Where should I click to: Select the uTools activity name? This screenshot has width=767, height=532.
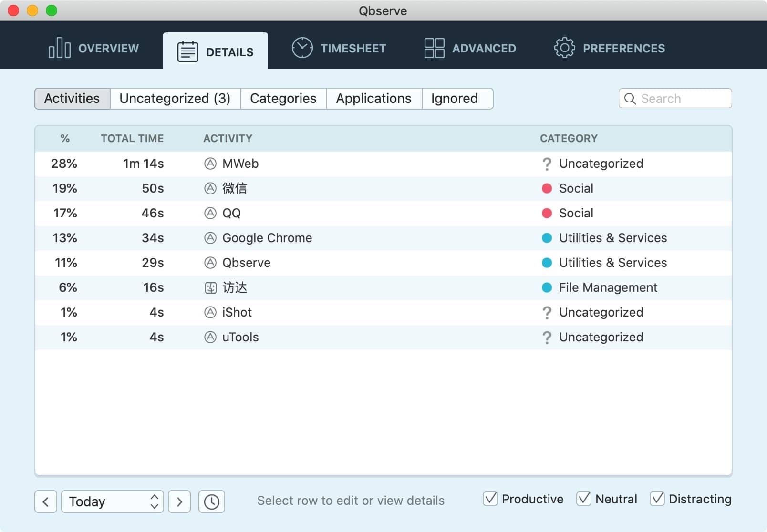tap(240, 337)
